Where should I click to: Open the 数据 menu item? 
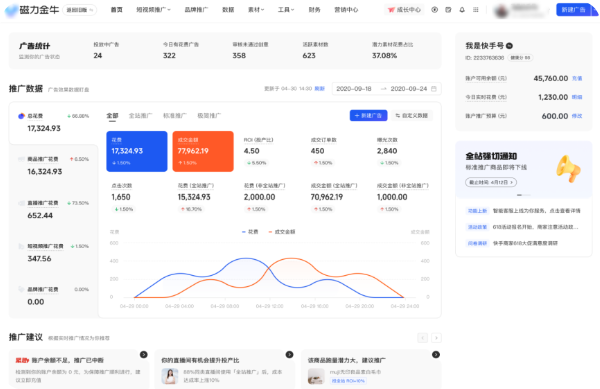pyautogui.click(x=228, y=10)
